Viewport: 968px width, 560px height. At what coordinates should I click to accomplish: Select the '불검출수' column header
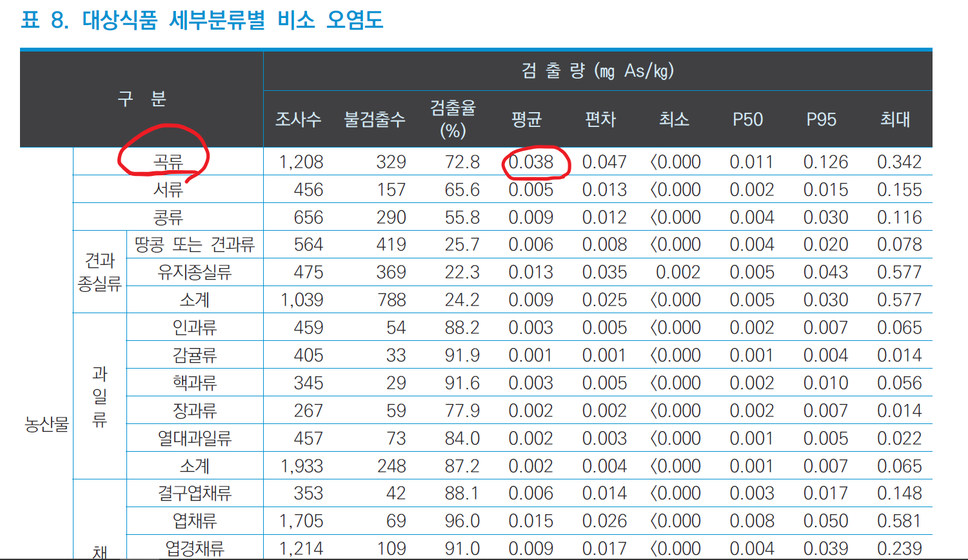coord(375,119)
